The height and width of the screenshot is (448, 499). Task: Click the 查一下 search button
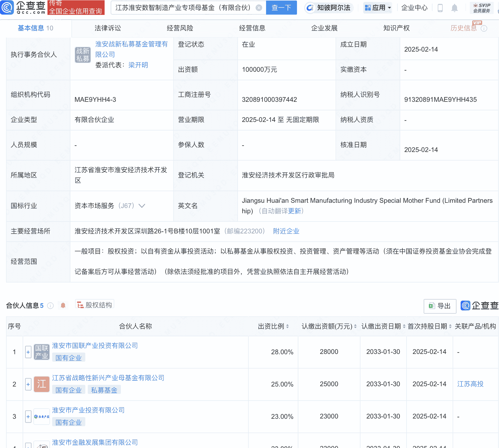pos(281,8)
